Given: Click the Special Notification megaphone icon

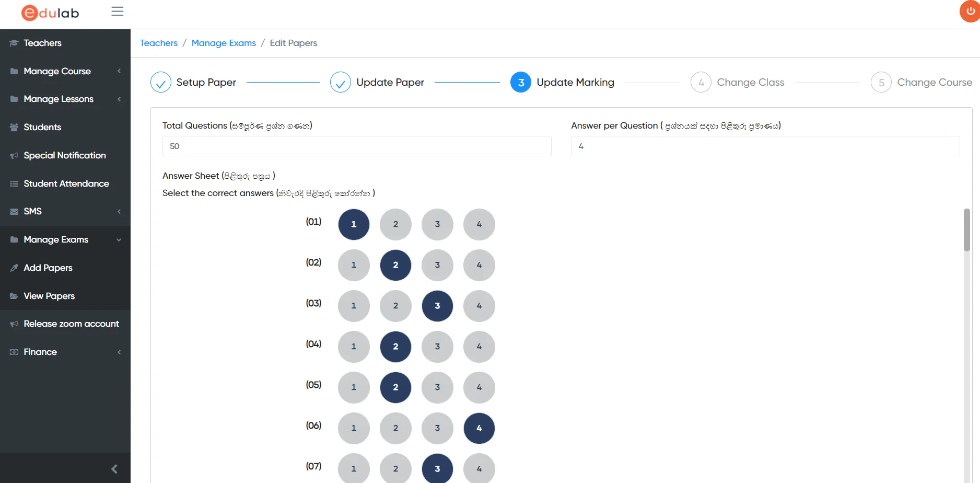Looking at the screenshot, I should click(x=14, y=155).
